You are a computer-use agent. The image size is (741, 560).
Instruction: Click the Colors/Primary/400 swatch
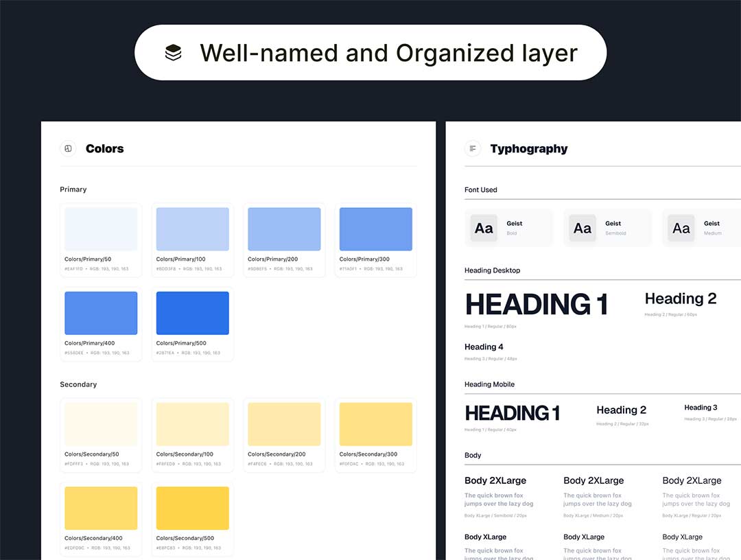[x=101, y=313]
